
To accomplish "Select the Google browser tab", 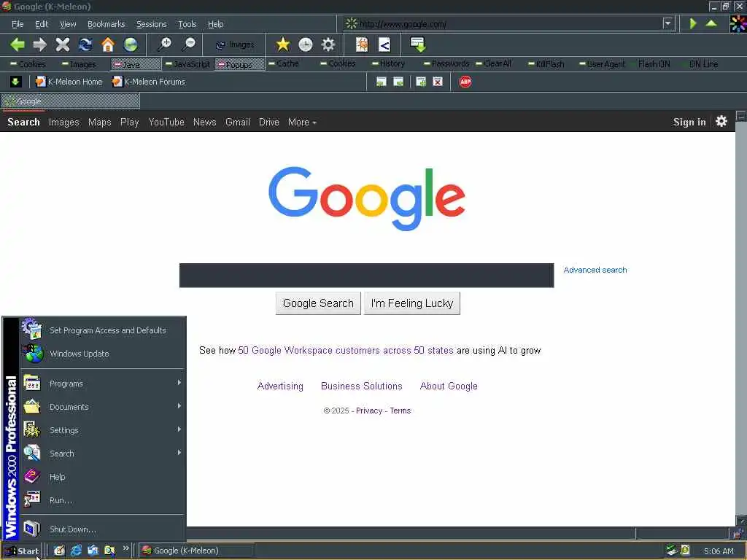I will (x=71, y=101).
